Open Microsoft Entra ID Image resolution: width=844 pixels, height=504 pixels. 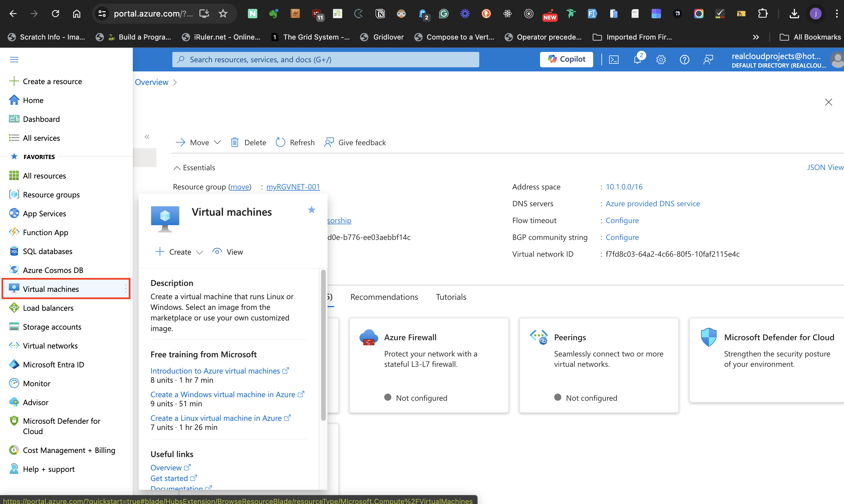[53, 364]
